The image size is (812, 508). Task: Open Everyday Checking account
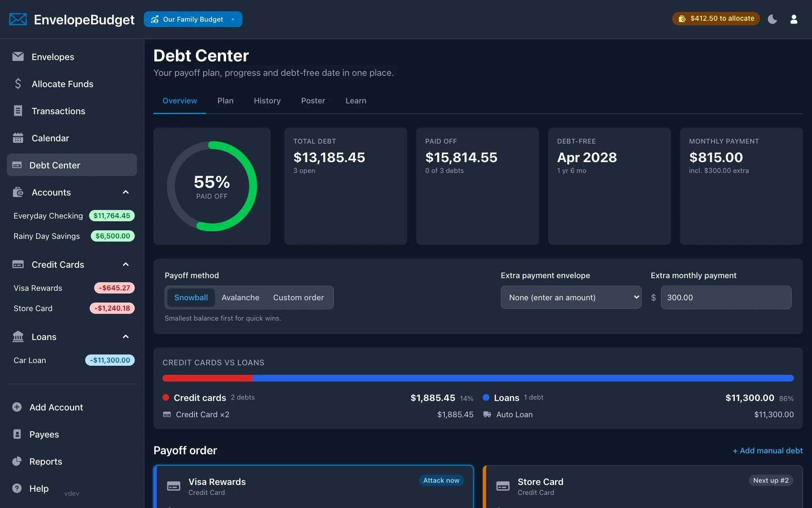tap(74, 216)
